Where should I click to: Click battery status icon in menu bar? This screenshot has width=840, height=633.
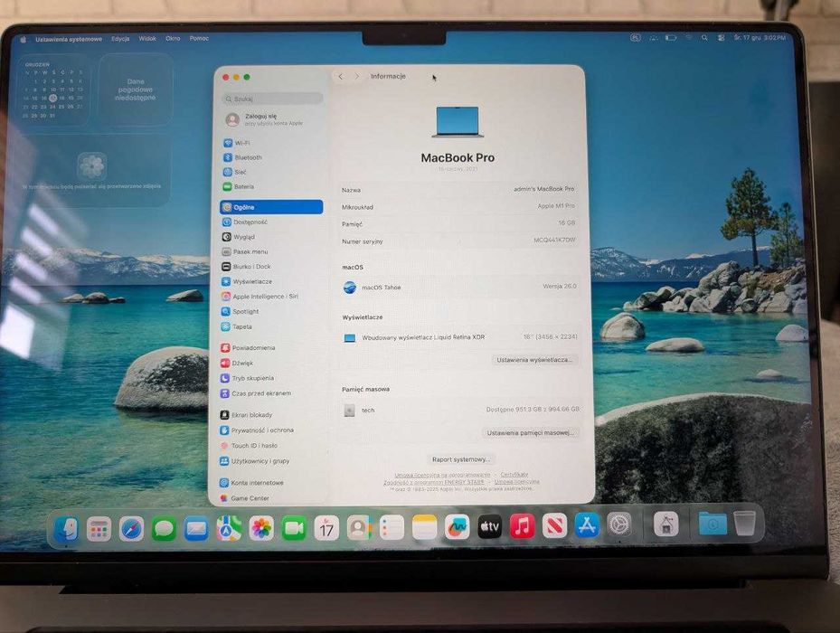[671, 38]
